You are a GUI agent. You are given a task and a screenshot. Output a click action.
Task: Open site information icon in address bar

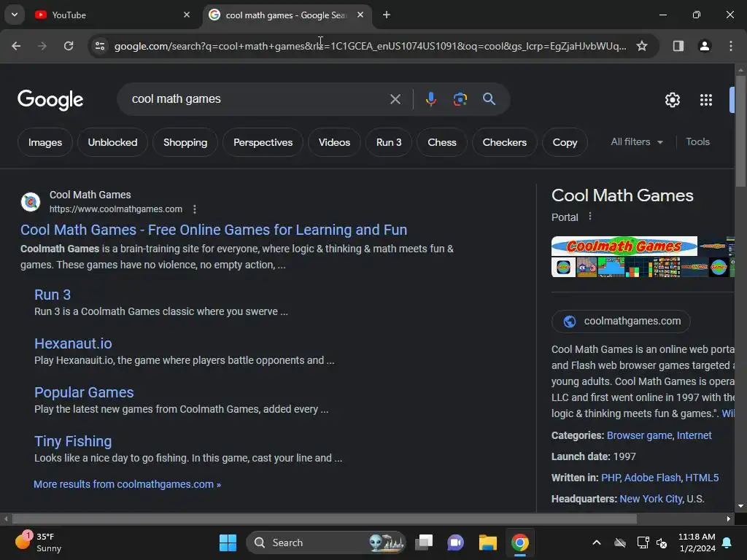[x=100, y=46]
